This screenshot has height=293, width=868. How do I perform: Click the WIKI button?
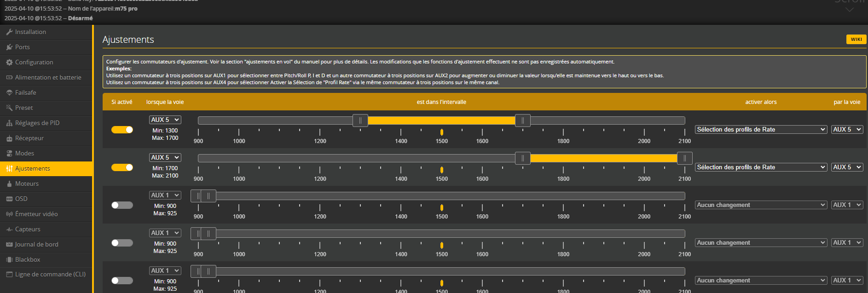tap(856, 40)
